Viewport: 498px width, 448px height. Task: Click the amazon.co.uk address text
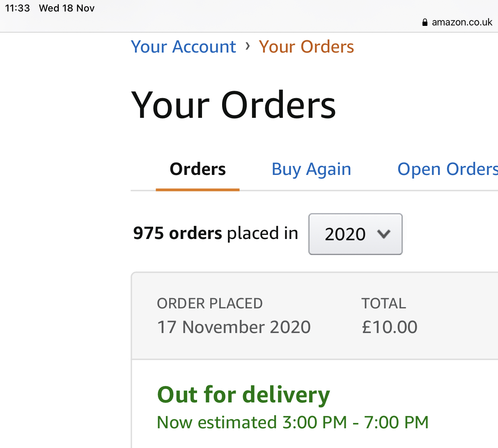tap(462, 22)
